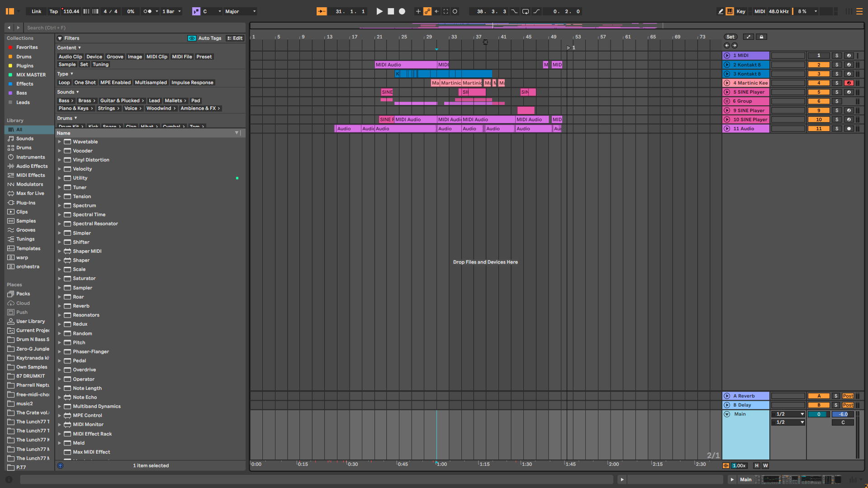Toggle computer MIDI keyboard icon
This screenshot has height=488, width=868.
pos(730,11)
